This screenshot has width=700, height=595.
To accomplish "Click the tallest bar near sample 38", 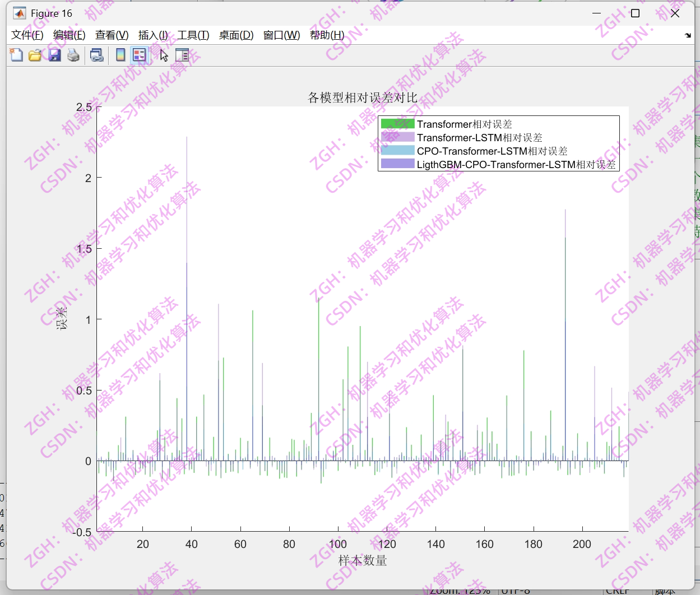I will 187,299.
